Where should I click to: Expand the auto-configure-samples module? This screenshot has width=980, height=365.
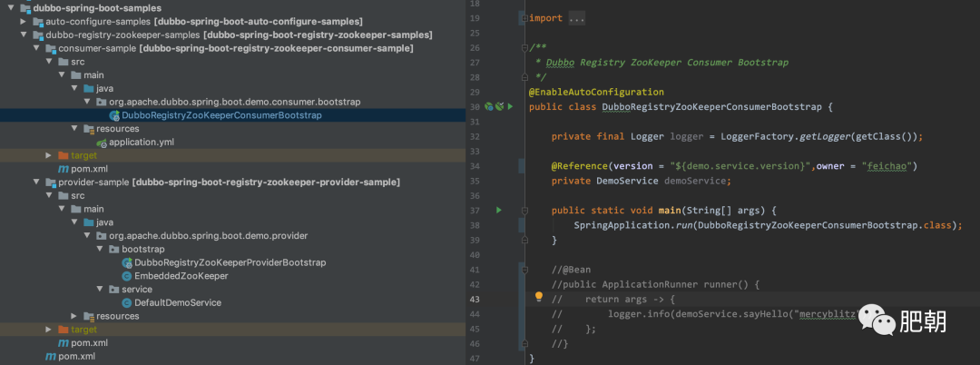(x=24, y=22)
